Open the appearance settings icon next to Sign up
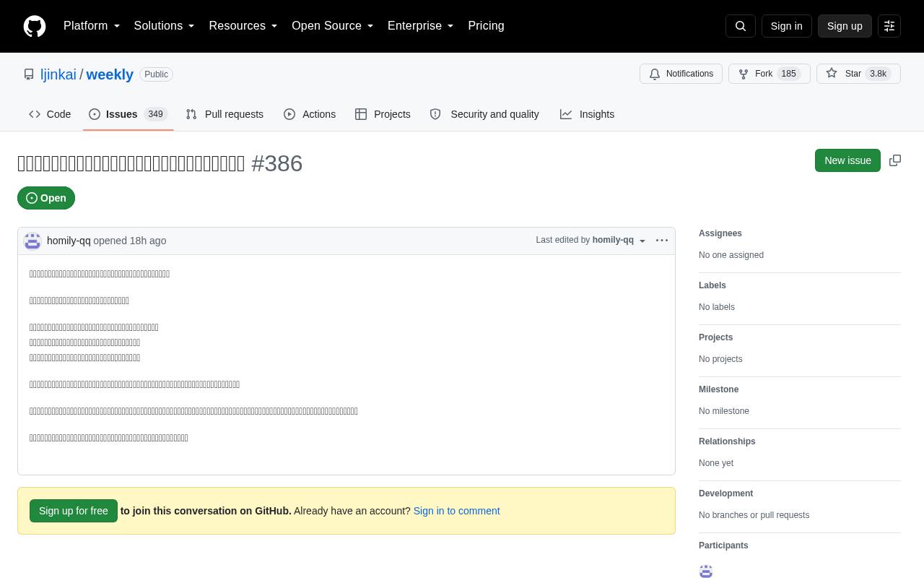The height and width of the screenshot is (578, 924). [x=889, y=26]
